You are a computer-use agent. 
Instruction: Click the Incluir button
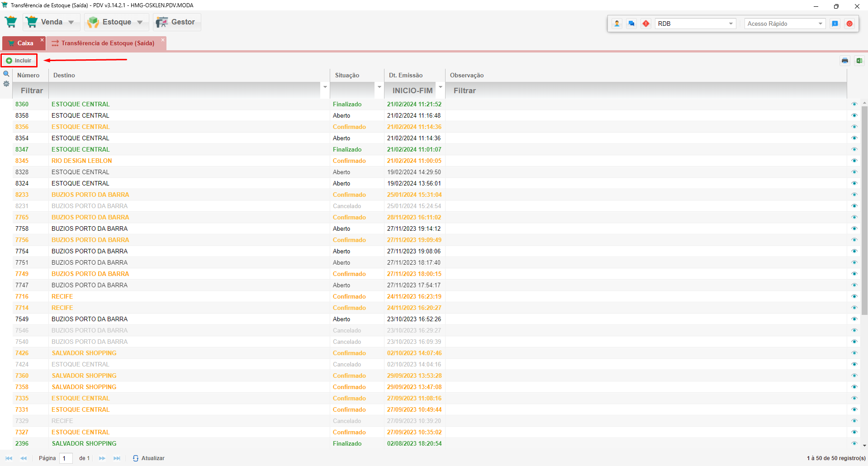(x=19, y=61)
